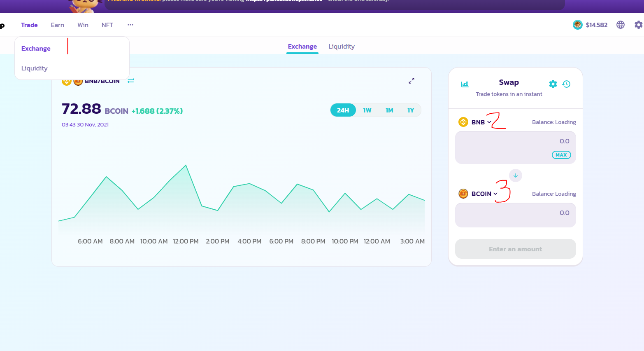The image size is (644, 351).
Task: Select Exchange in Trade dropdown
Action: [36, 49]
